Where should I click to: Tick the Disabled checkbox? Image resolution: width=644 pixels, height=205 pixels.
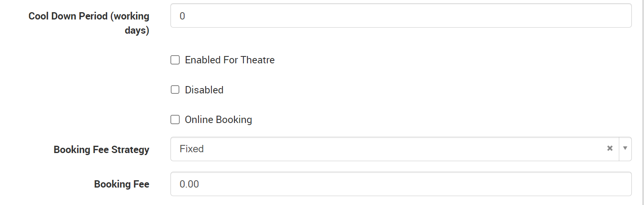pyautogui.click(x=175, y=90)
